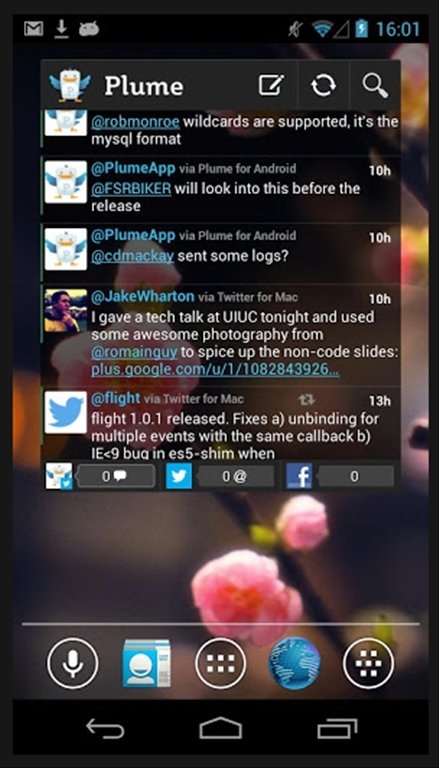Launch the globe browser app

294,663
